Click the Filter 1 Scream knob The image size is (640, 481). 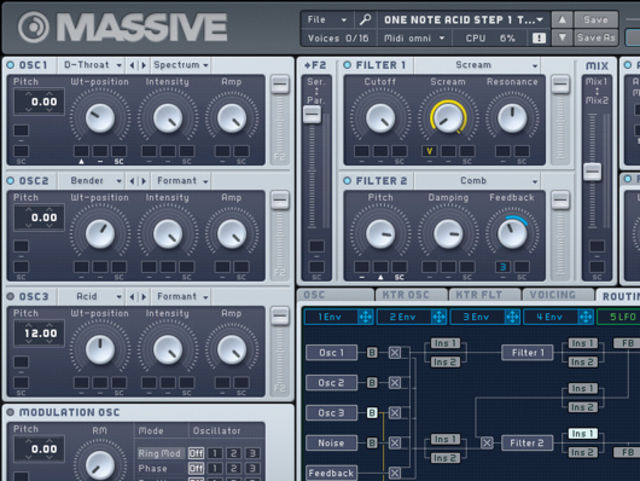pyautogui.click(x=448, y=118)
